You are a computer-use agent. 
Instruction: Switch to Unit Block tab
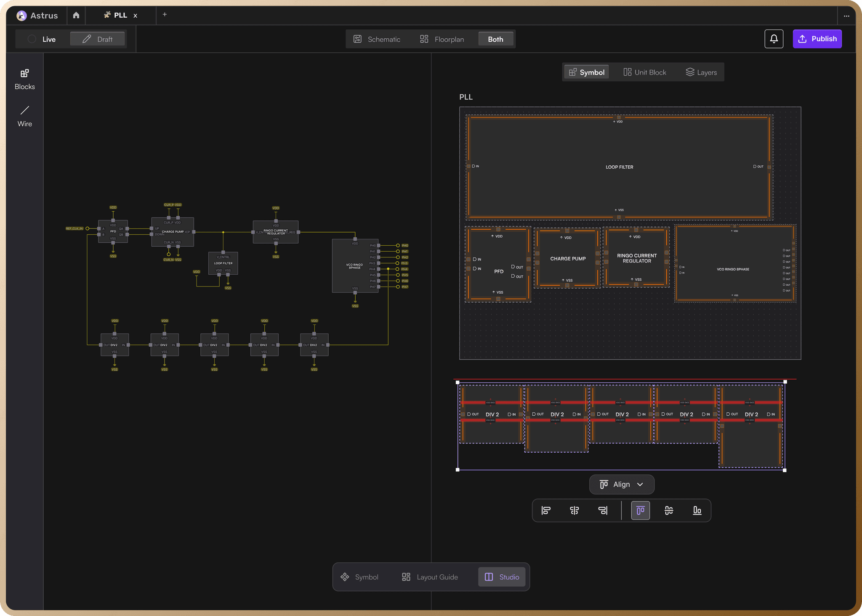tap(645, 72)
